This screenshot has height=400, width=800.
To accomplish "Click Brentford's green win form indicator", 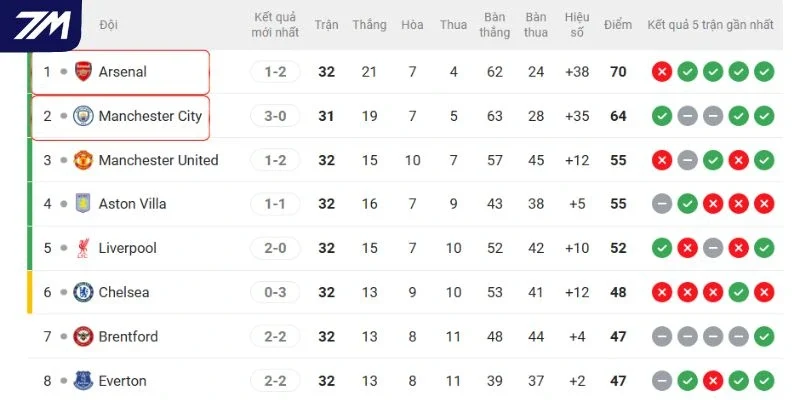I will 764,337.
